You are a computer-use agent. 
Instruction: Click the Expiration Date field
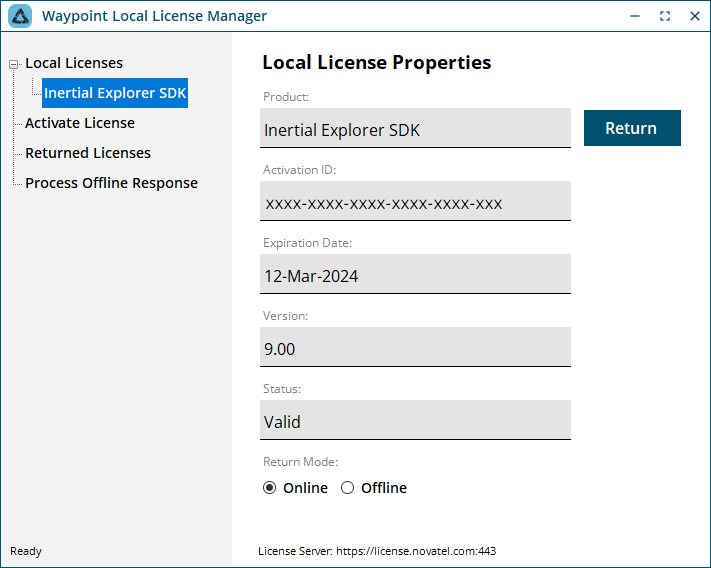(415, 274)
